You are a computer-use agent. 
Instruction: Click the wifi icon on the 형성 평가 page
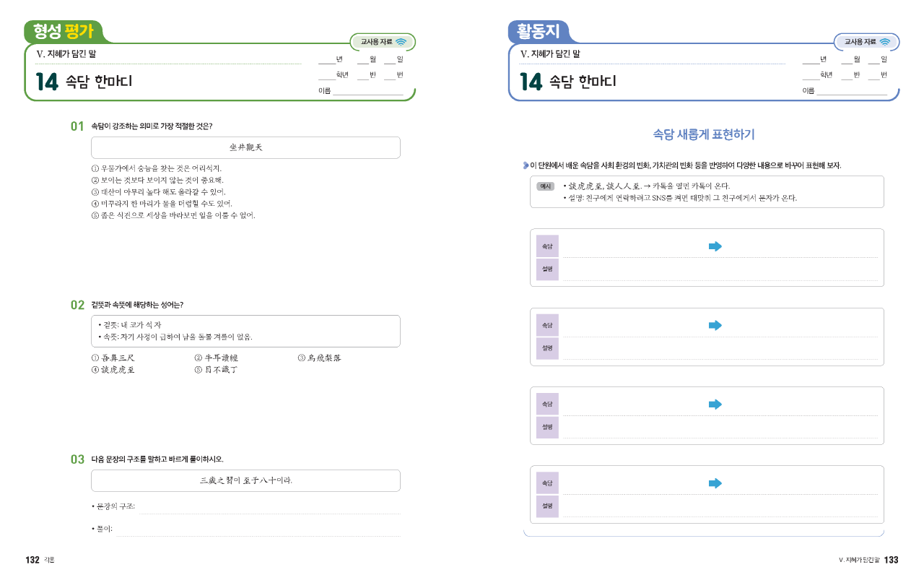(401, 42)
